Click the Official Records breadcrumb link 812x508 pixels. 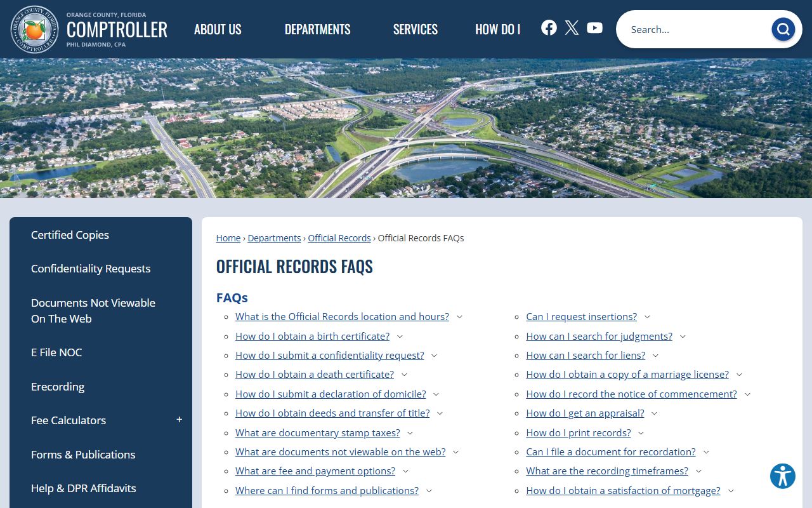339,238
